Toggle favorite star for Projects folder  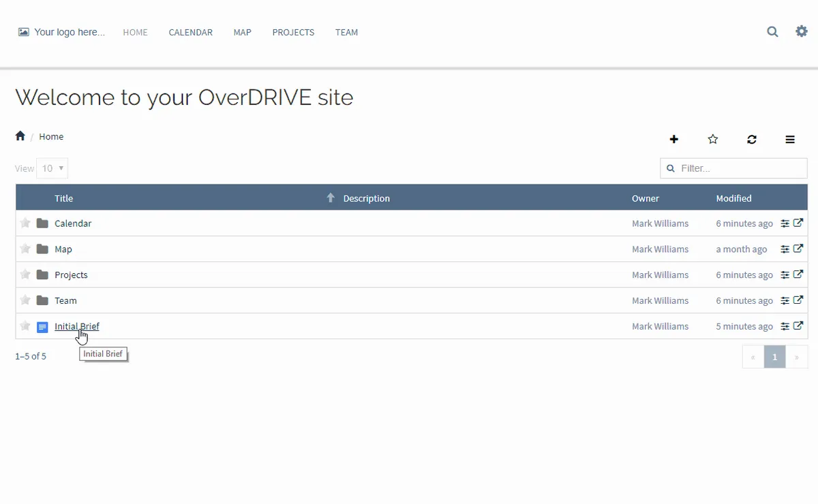tap(25, 274)
